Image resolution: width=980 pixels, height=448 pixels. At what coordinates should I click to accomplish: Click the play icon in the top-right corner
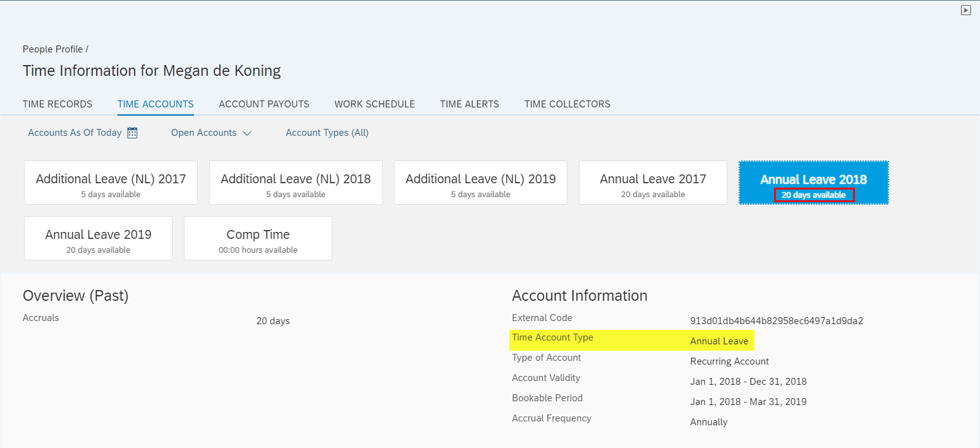(x=965, y=10)
